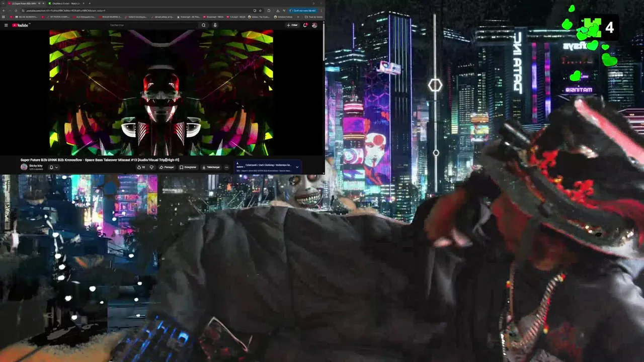This screenshot has width=644, height=362.
Task: Click the blue profile confirm identity button
Action: 303,11
